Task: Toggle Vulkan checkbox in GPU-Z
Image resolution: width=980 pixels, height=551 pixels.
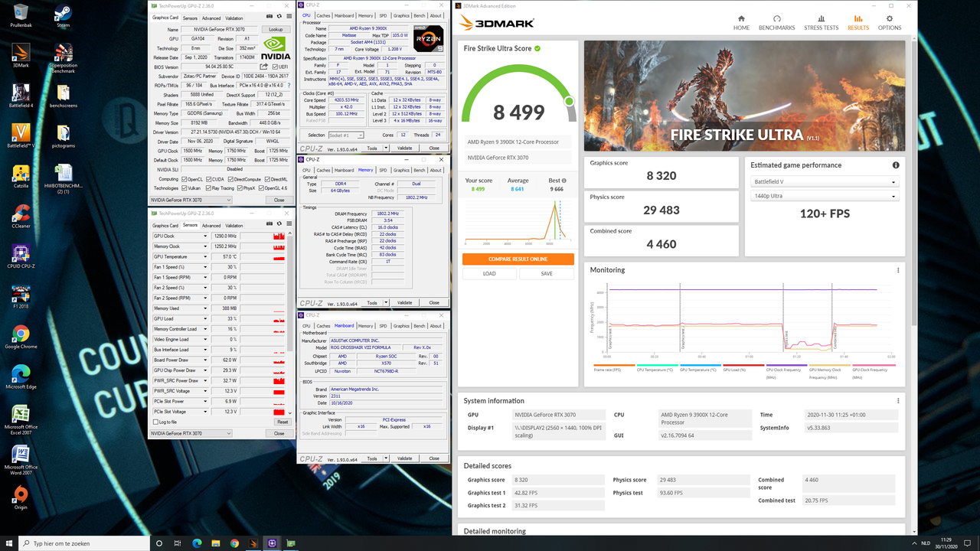Action: tap(184, 187)
